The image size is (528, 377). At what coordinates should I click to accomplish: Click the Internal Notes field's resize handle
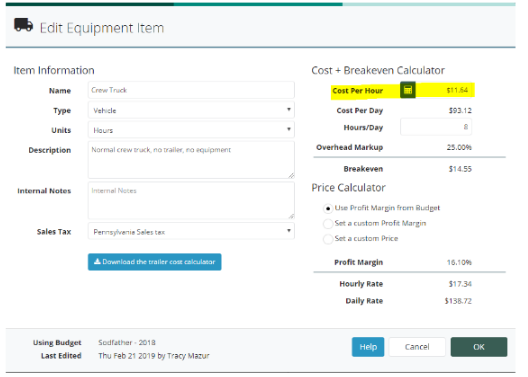292,216
